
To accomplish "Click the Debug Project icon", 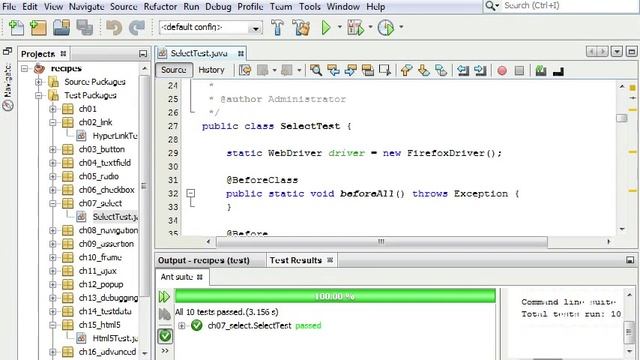I will [x=355, y=27].
